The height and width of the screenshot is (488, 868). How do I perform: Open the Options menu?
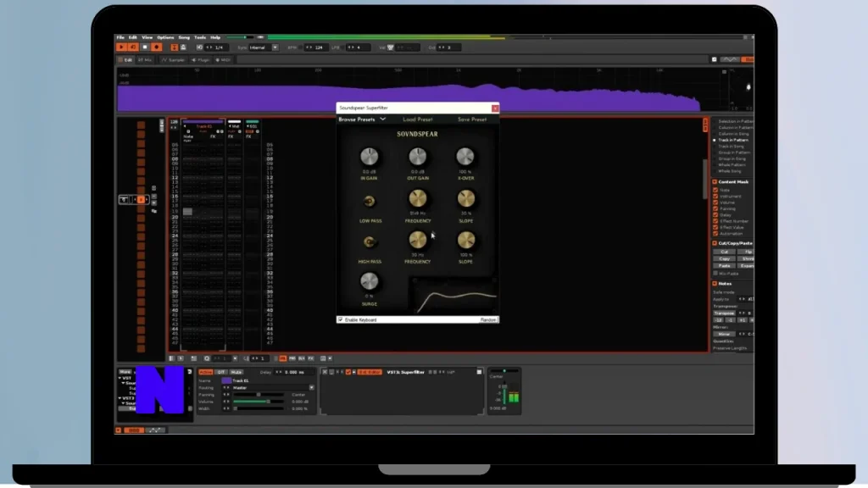165,37
